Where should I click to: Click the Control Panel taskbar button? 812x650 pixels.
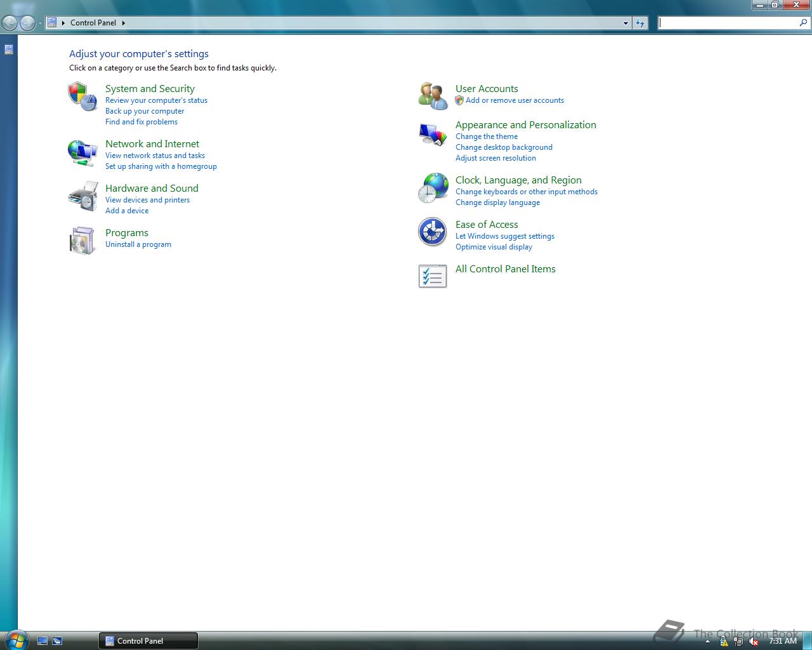[148, 641]
